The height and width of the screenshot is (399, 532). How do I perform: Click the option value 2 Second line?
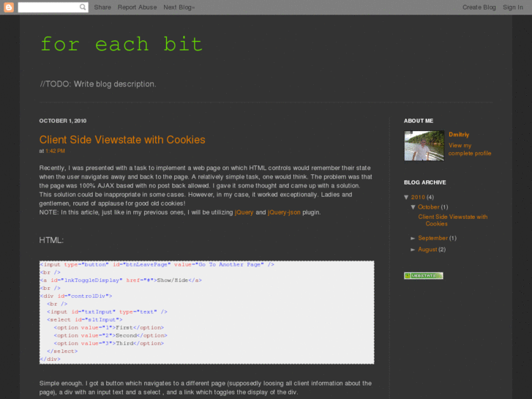click(x=110, y=335)
